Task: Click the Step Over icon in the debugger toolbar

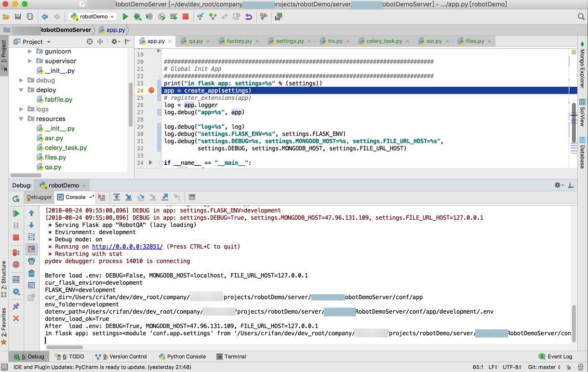Action: pyautogui.click(x=117, y=197)
